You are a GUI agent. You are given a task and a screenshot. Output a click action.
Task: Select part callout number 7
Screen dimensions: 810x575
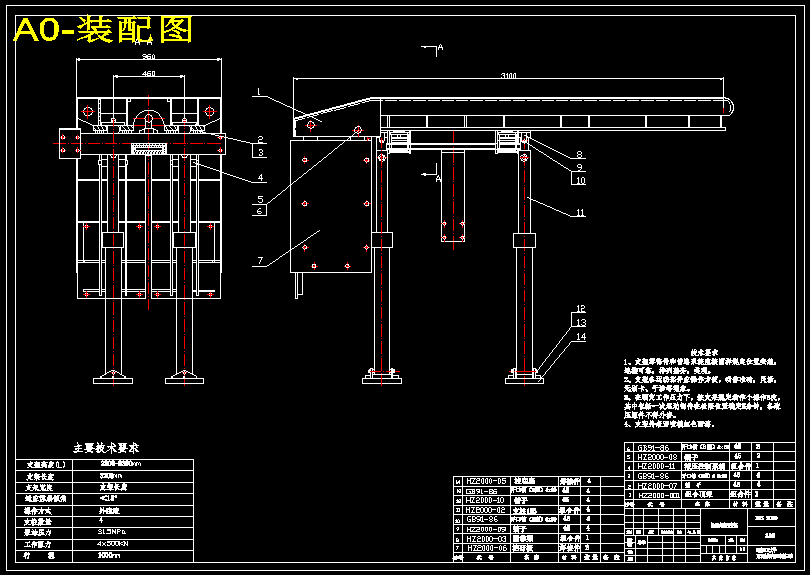[260, 260]
